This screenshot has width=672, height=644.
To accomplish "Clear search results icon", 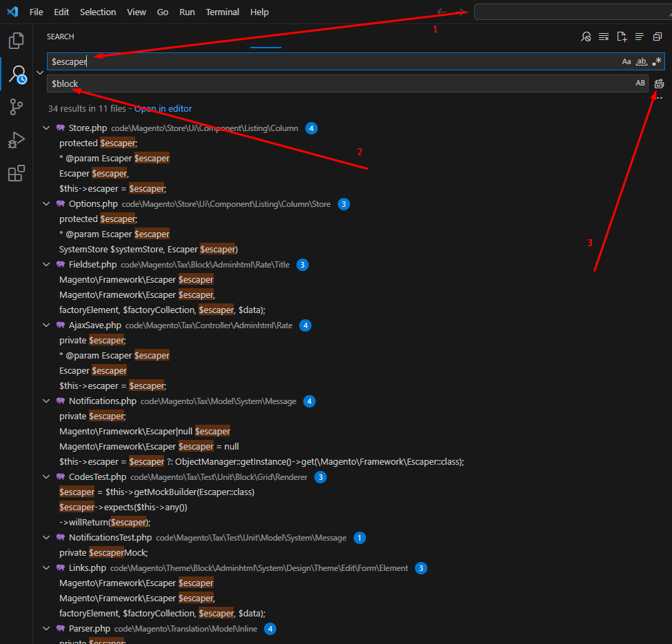I will [604, 37].
